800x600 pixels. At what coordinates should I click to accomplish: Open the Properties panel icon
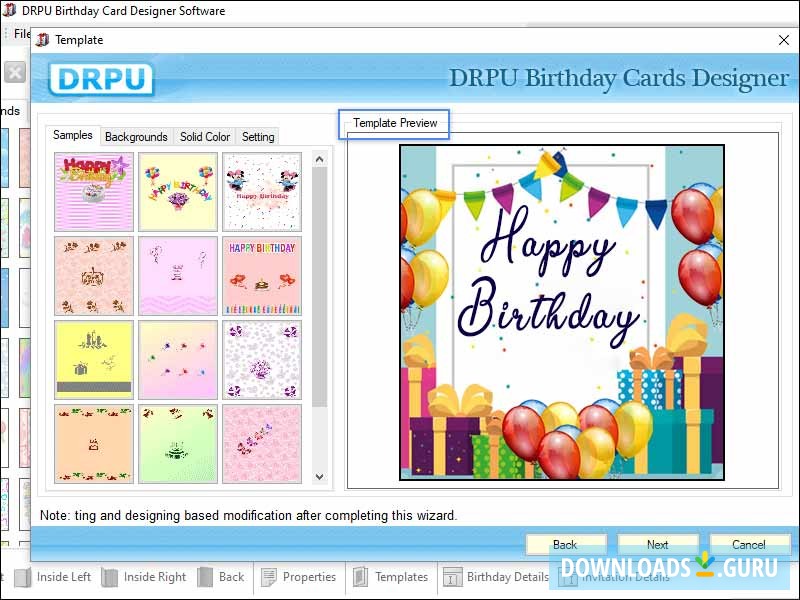tap(268, 577)
